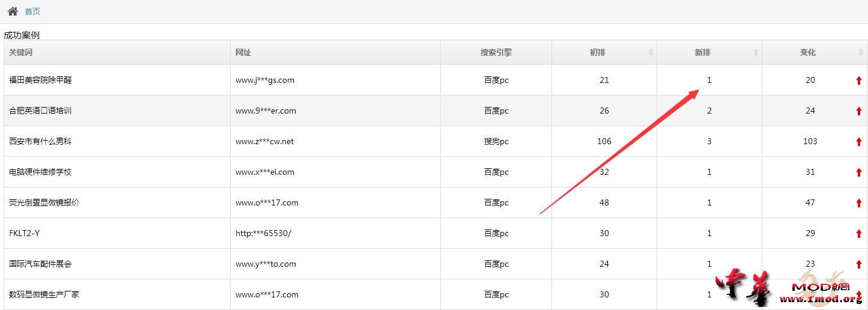Click URL www.x***ei.com

coord(265,172)
